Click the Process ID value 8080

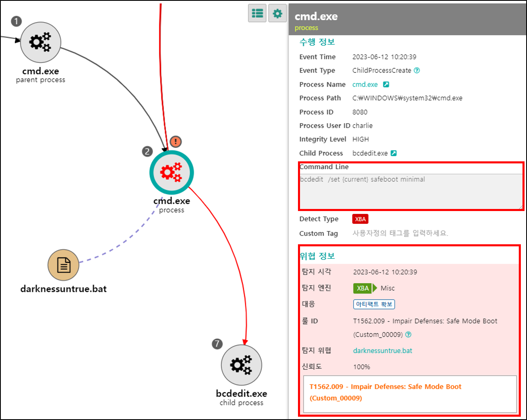tap(360, 112)
